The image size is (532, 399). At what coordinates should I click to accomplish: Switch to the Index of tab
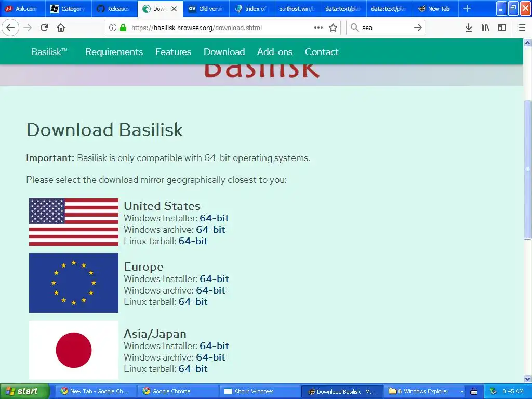[x=252, y=9]
